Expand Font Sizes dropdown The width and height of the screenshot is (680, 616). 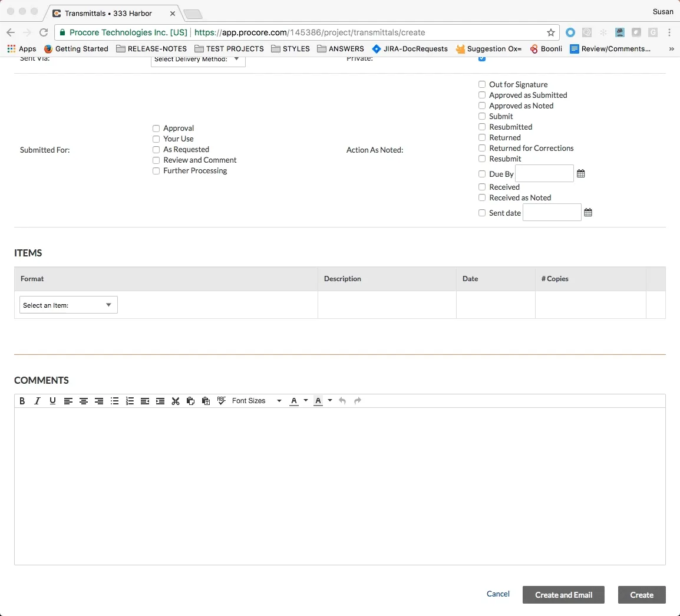click(x=256, y=401)
